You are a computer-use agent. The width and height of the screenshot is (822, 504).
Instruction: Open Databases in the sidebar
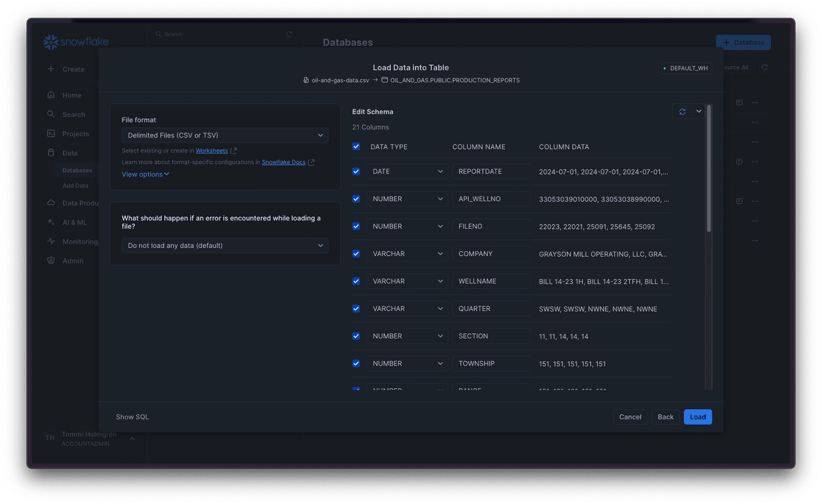[77, 170]
